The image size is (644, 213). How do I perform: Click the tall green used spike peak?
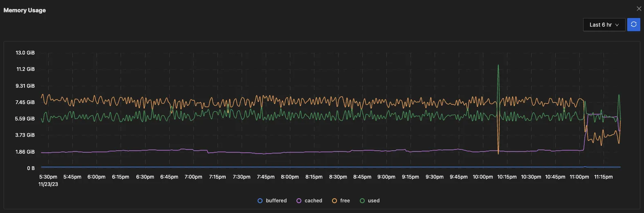click(x=498, y=65)
